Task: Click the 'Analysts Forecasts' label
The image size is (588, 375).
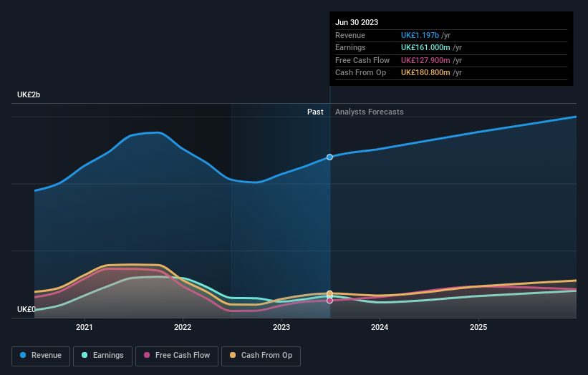Action: coord(369,112)
